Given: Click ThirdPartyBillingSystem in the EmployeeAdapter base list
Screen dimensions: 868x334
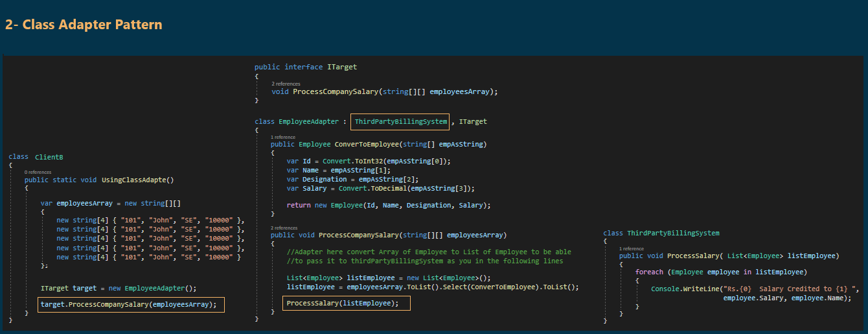Looking at the screenshot, I should (401, 121).
